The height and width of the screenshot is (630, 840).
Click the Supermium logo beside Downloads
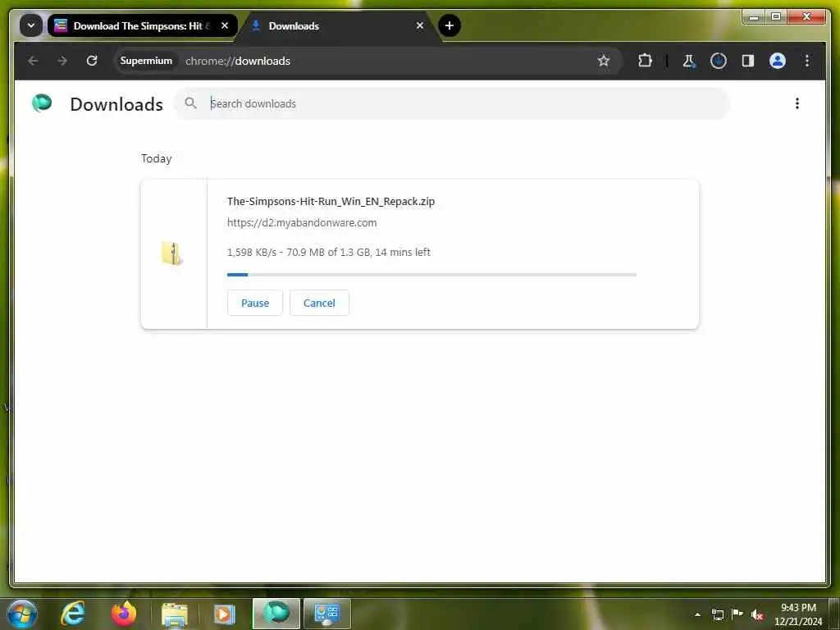click(42, 103)
